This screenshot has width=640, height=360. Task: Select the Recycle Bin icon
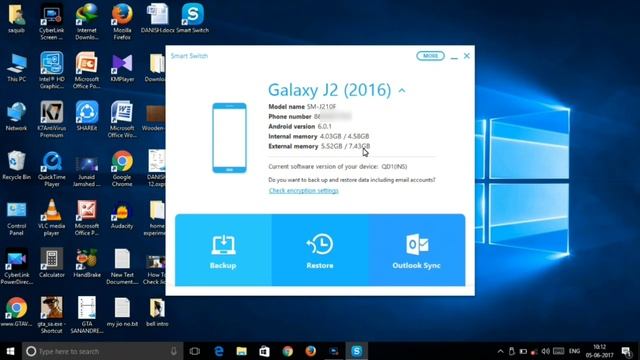point(16,165)
